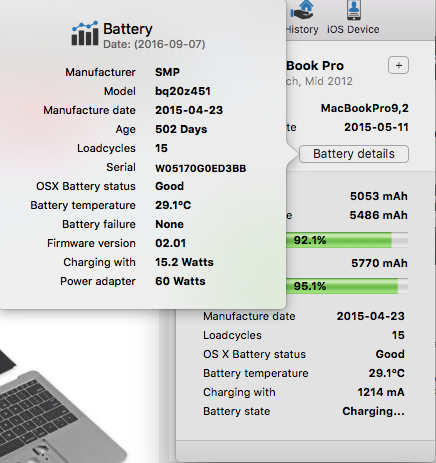436x463 pixels.
Task: Click the 502 Days age value
Action: click(x=181, y=129)
